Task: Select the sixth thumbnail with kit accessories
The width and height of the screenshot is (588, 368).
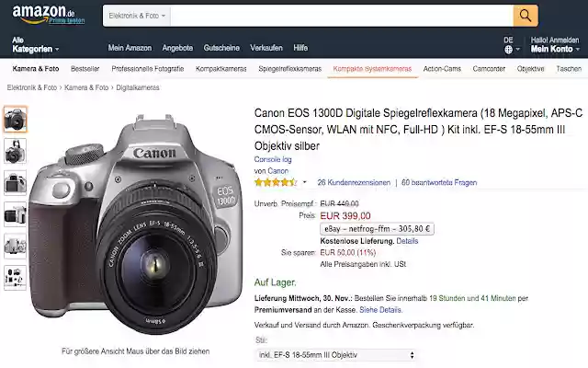Action: click(16, 278)
